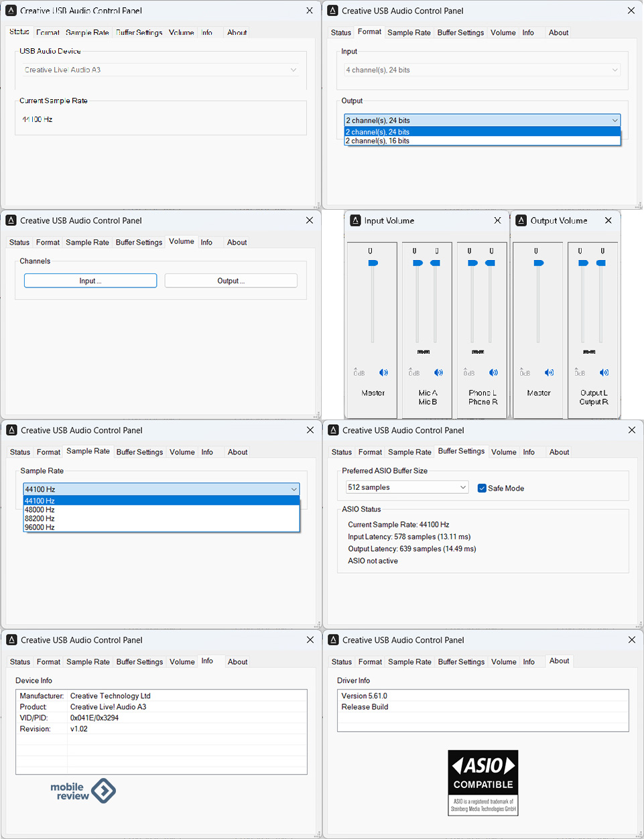The width and height of the screenshot is (644, 839).
Task: Choose 48000 Hz from the sample rate list
Action: click(40, 510)
